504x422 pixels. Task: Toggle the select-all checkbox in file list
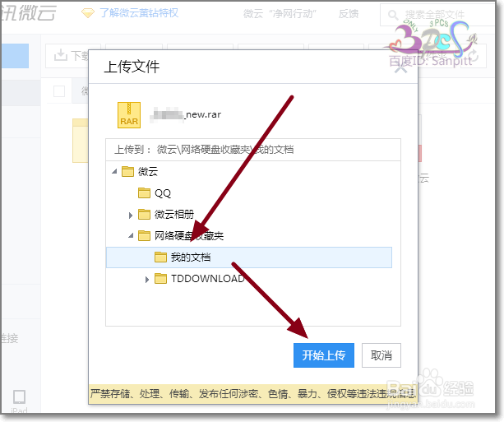59,91
